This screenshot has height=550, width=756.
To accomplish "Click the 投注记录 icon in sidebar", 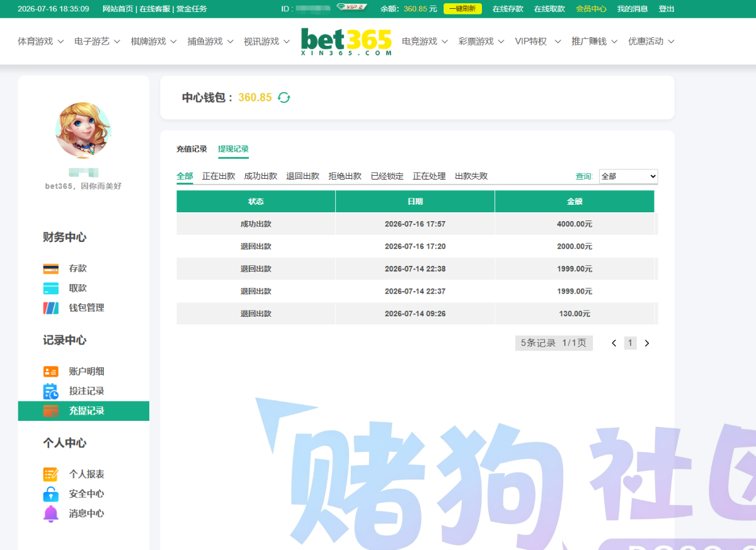I will [x=51, y=391].
